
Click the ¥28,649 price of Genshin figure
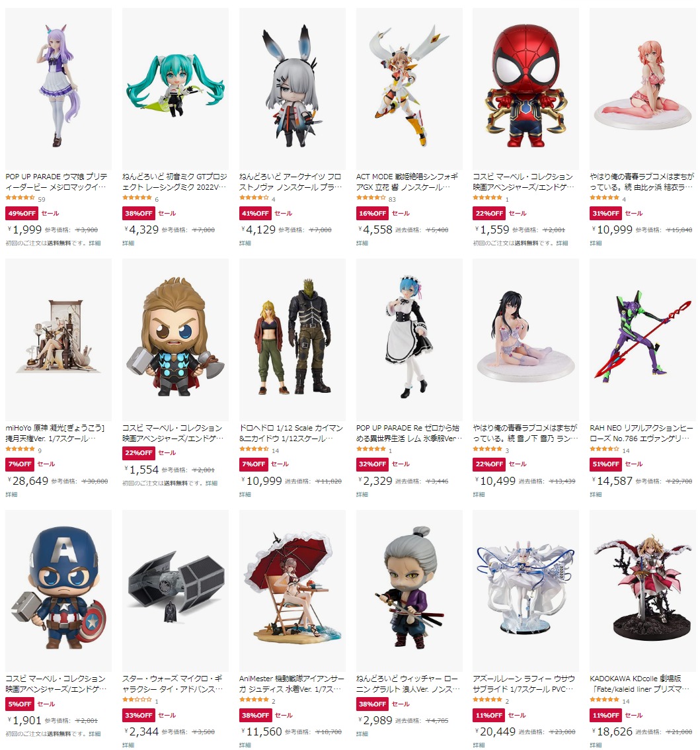pos(28,481)
